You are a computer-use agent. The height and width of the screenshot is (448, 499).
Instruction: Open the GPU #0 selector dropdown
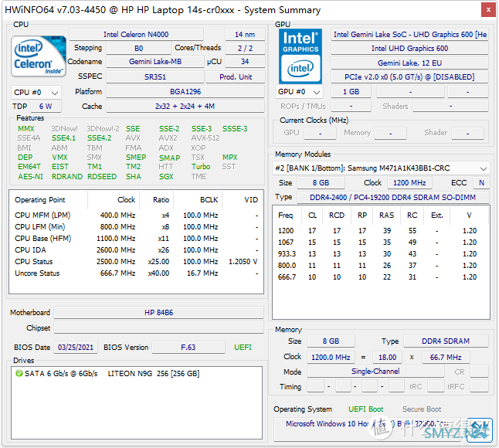tap(299, 92)
